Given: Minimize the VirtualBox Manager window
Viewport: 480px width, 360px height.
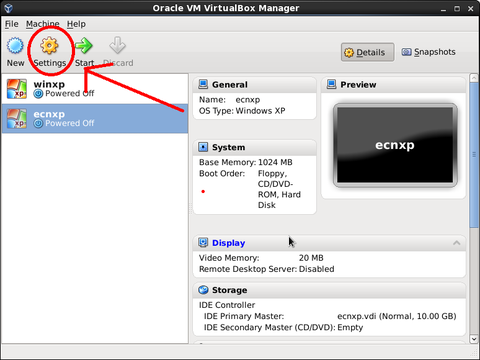Looking at the screenshot, I should point(443,9).
